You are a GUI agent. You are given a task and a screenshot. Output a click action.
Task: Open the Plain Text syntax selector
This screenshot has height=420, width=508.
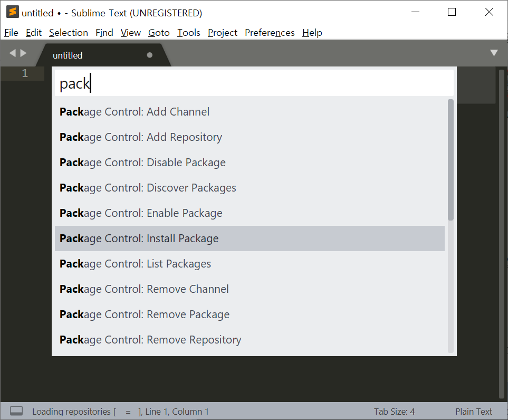pyautogui.click(x=473, y=412)
